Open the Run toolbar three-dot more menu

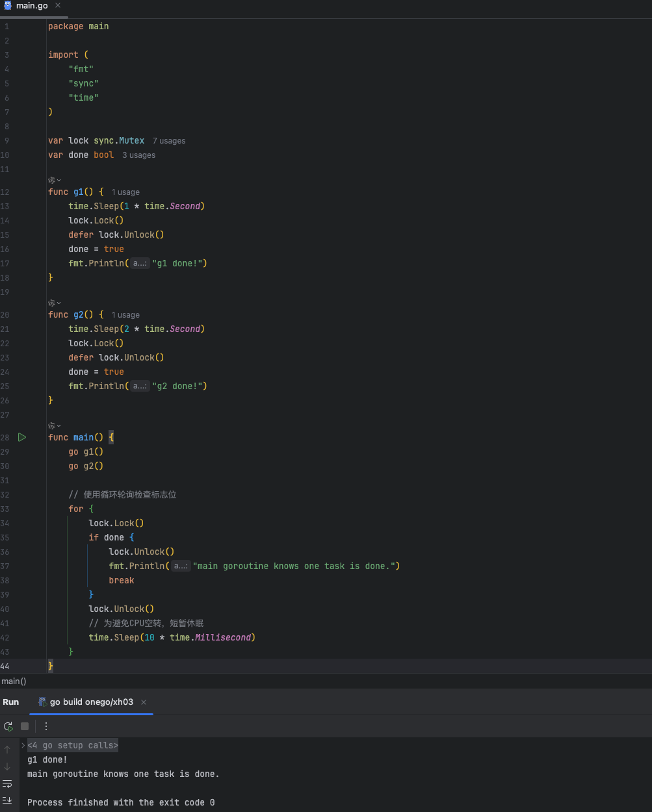(46, 726)
